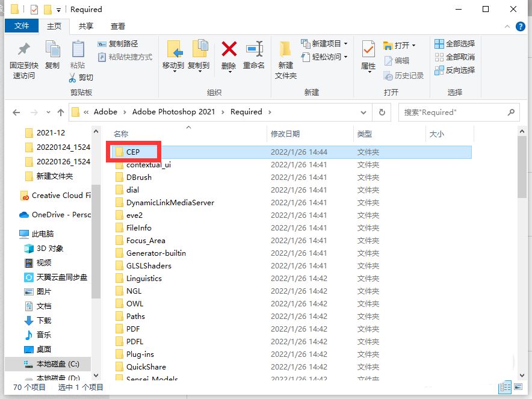
Task: Click Edit (编辑) in ribbon
Action: [397, 61]
